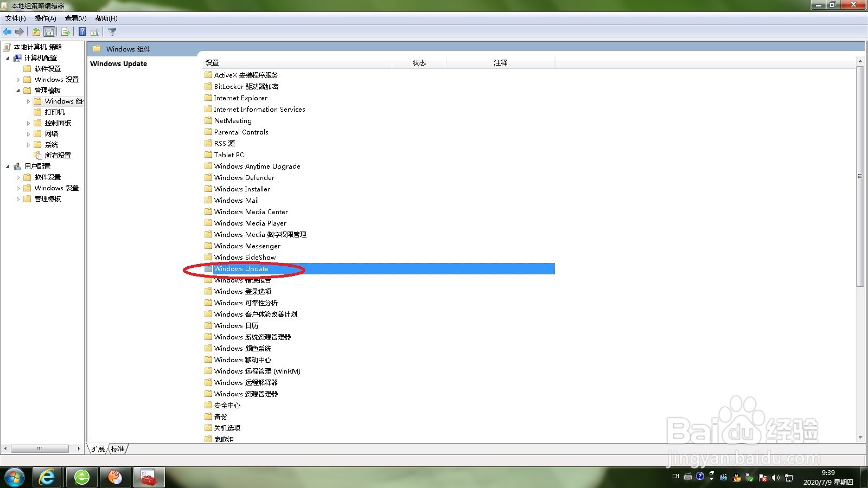Click the tree pane horizontal scrollbar thumb
The image size is (868, 488).
(x=40, y=448)
